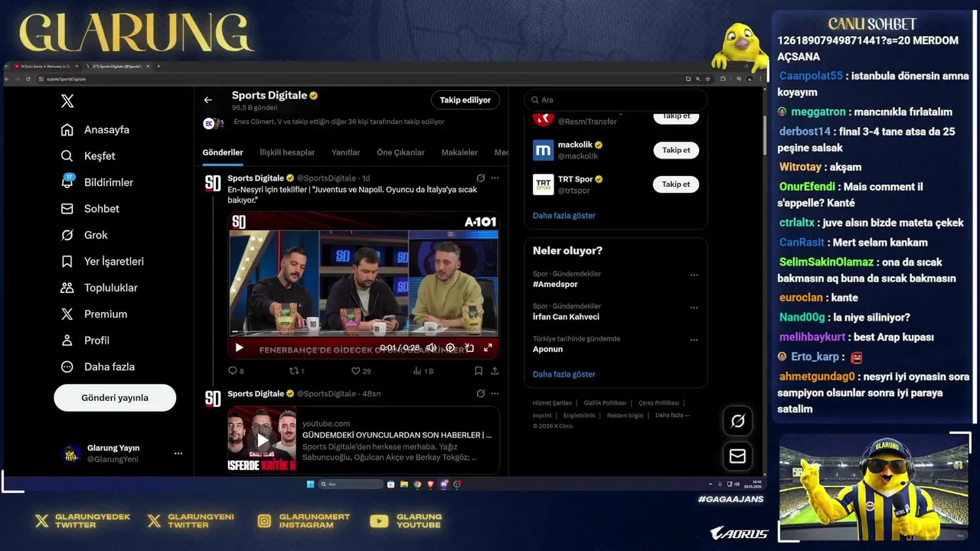The height and width of the screenshot is (551, 980).
Task: Like the En-Nesyri post
Action: coord(360,370)
